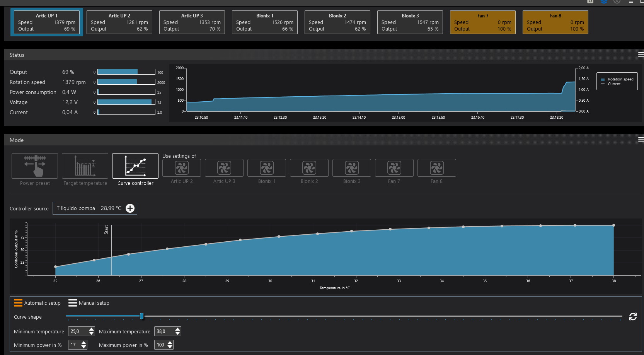Image resolution: width=644 pixels, height=355 pixels.
Task: Decrease Minimum power with down arrow
Action: [84, 347]
